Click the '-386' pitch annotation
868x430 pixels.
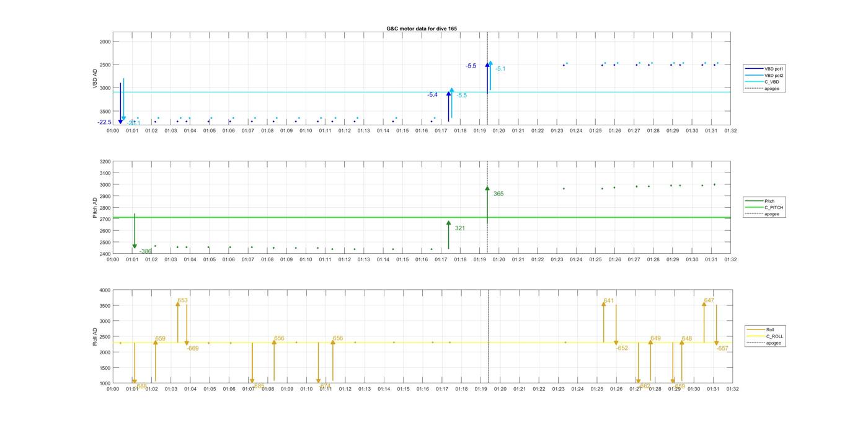(146, 251)
